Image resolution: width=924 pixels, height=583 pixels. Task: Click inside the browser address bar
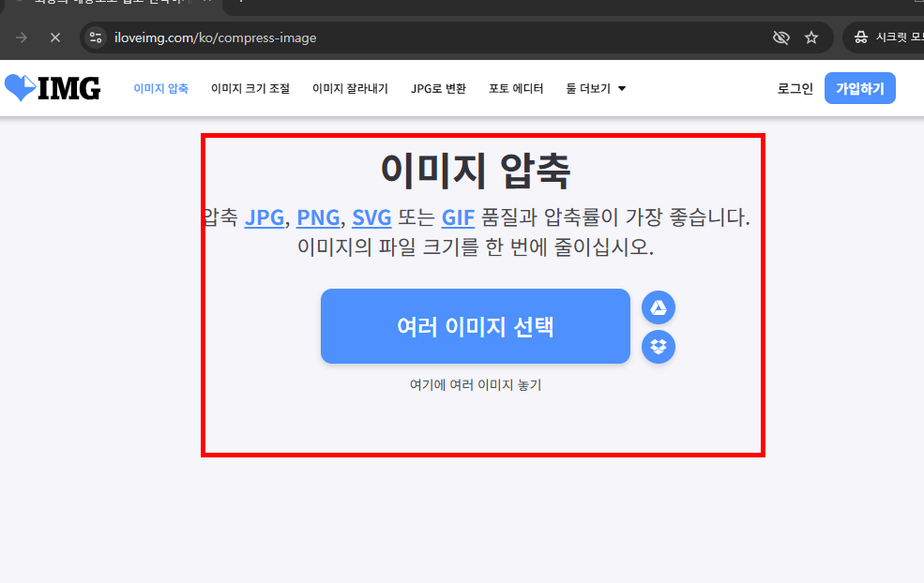pos(375,37)
